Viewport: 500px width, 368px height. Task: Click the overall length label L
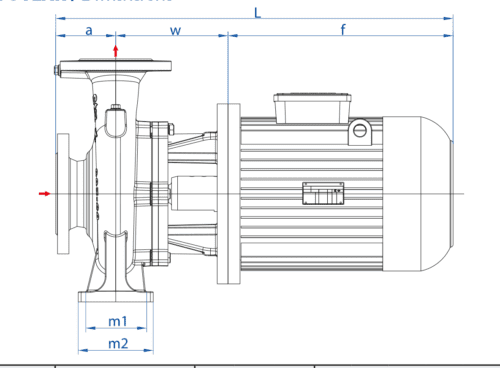tap(257, 13)
